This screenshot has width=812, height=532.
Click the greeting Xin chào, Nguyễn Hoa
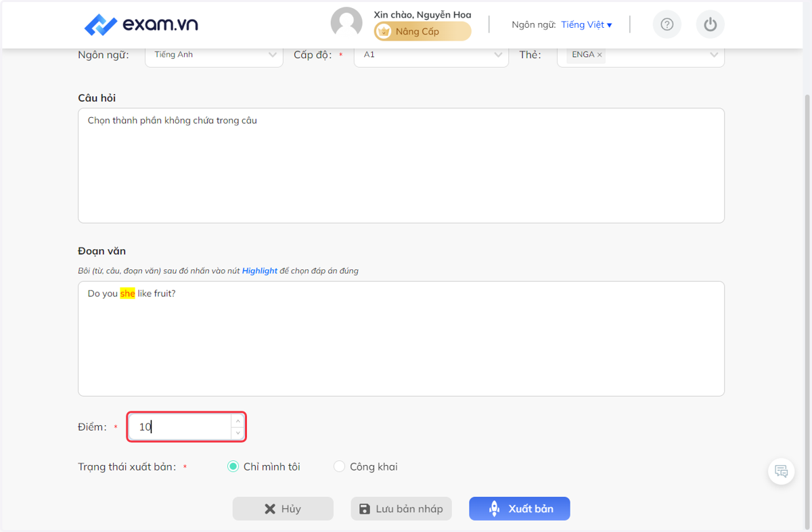tap(422, 14)
